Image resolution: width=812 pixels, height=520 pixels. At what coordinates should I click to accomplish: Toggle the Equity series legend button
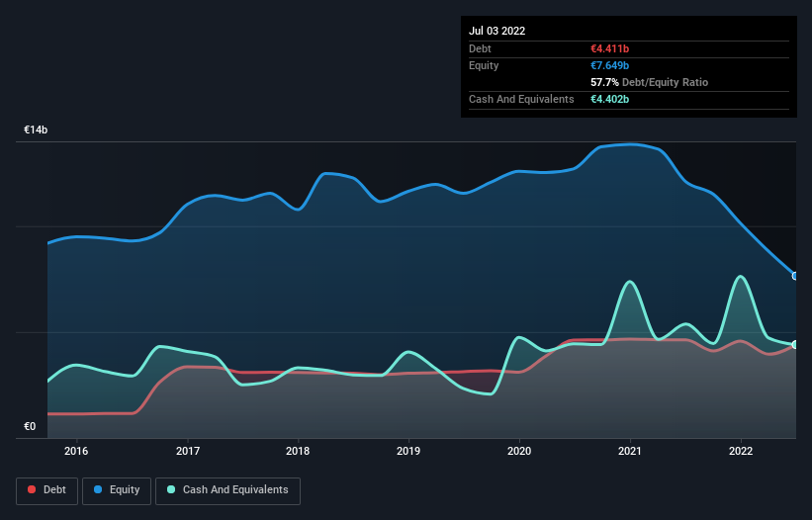click(x=117, y=490)
